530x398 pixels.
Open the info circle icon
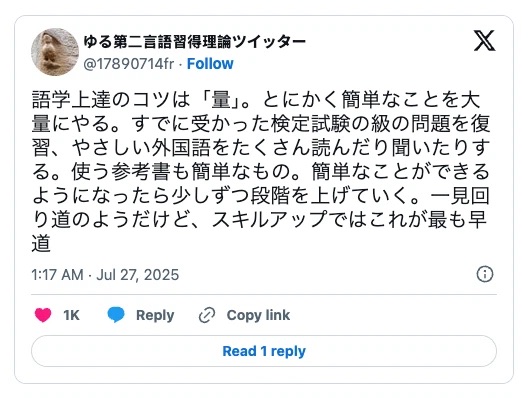[x=485, y=274]
